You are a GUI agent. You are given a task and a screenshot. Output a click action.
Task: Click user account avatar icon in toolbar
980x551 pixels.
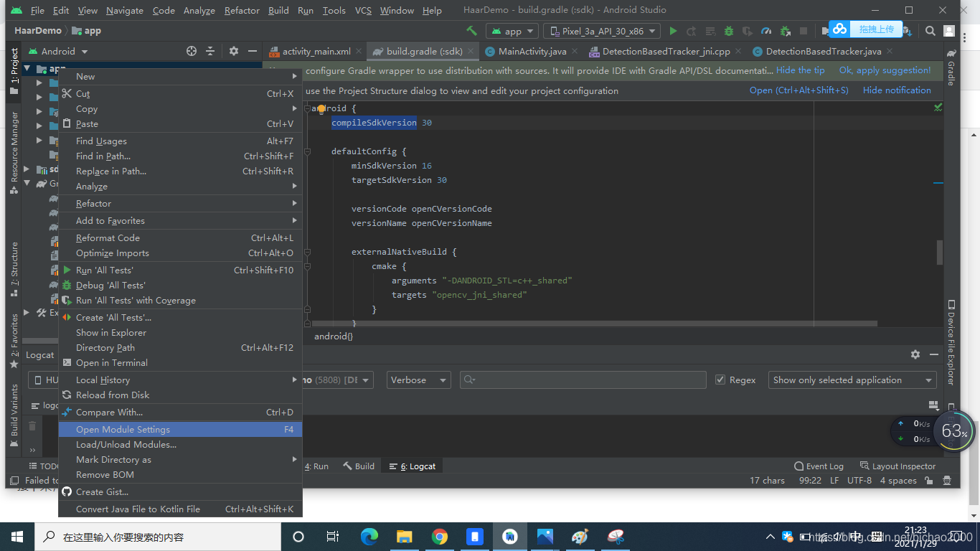(x=949, y=31)
